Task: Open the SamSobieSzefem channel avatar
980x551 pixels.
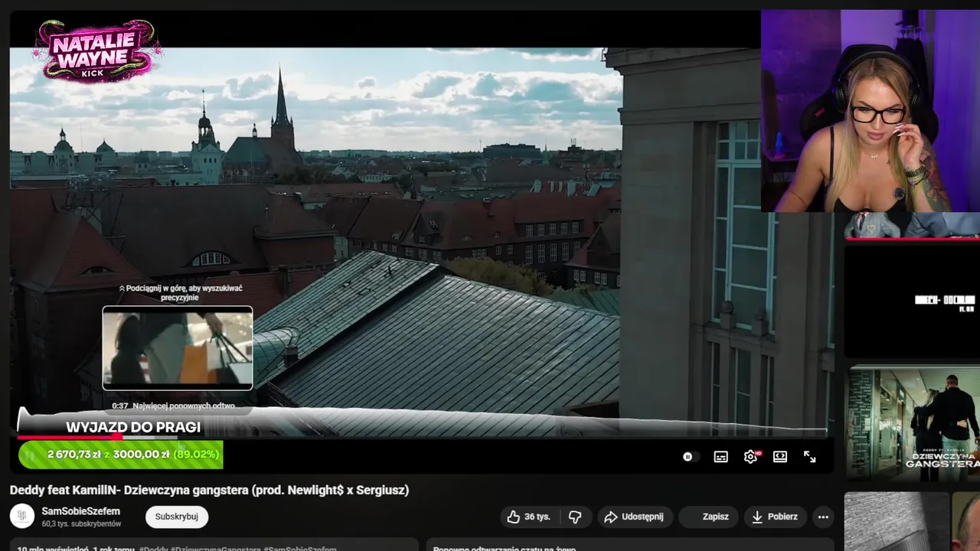Action: (22, 516)
